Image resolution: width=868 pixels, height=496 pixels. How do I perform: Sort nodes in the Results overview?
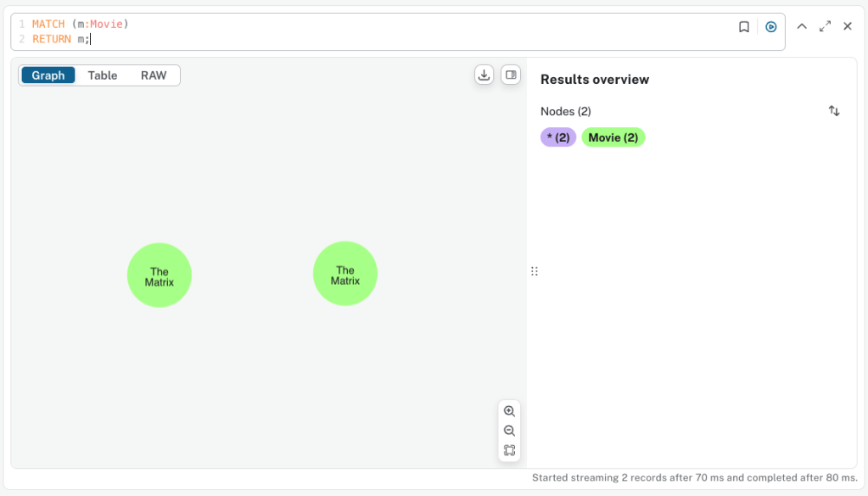click(834, 110)
